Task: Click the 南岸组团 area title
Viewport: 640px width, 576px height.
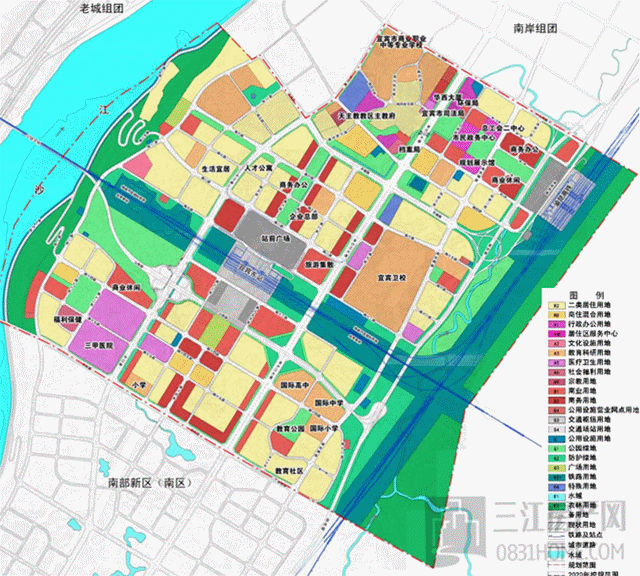Action: coord(535,28)
